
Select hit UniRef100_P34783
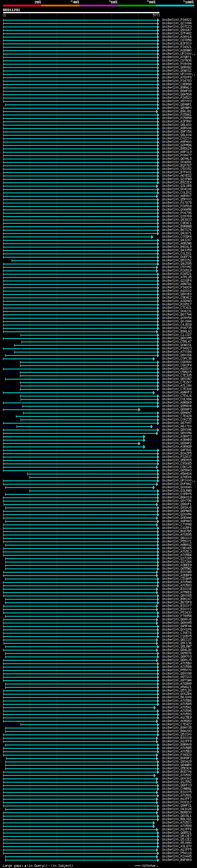click(176, 81)
